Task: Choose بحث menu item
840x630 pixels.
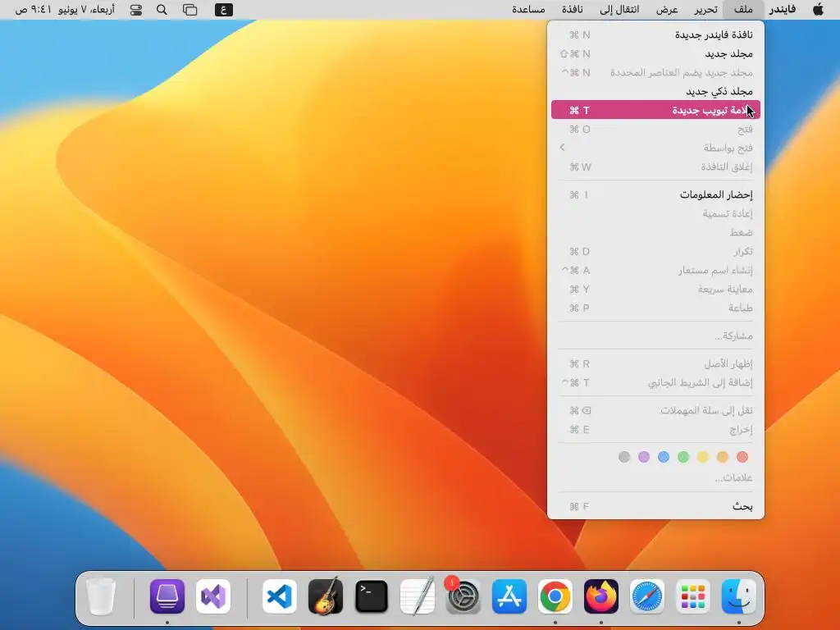Action: tap(655, 506)
